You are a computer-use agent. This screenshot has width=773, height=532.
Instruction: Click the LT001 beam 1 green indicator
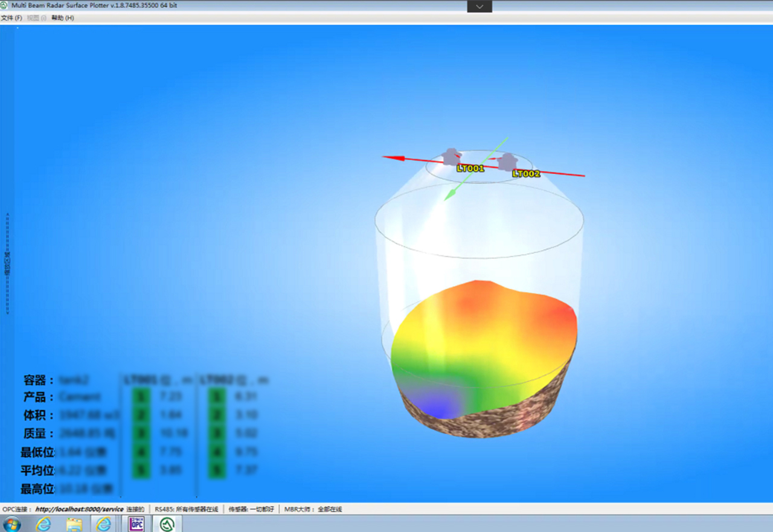[141, 397]
